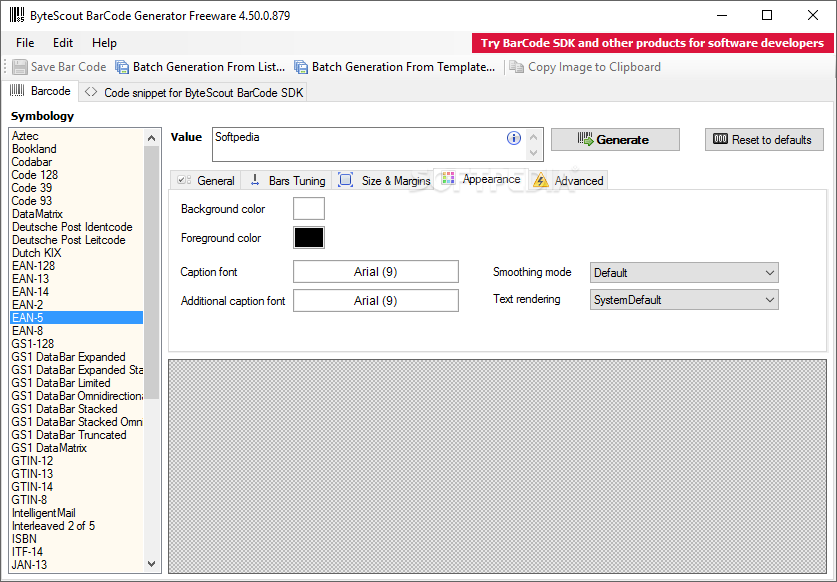Select EAN-2 symbology
Viewport: 837px width, 582px height.
coord(76,305)
